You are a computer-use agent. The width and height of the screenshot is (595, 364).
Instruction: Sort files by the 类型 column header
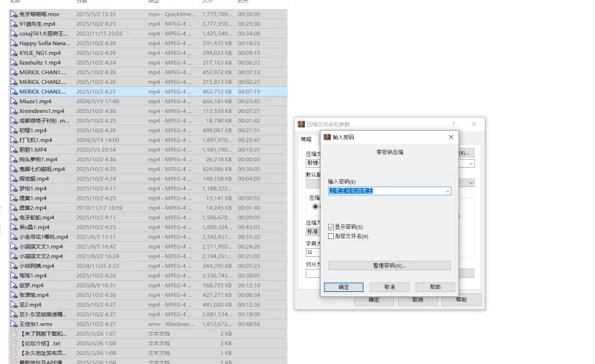click(153, 2)
